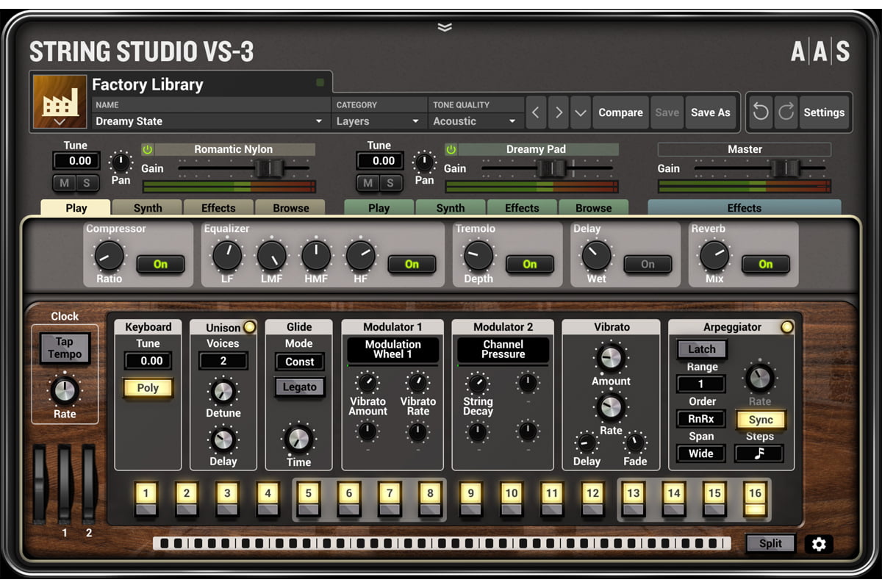Collapse the top double-chevron handle
Image resolution: width=882 pixels, height=588 pixels.
point(444,27)
